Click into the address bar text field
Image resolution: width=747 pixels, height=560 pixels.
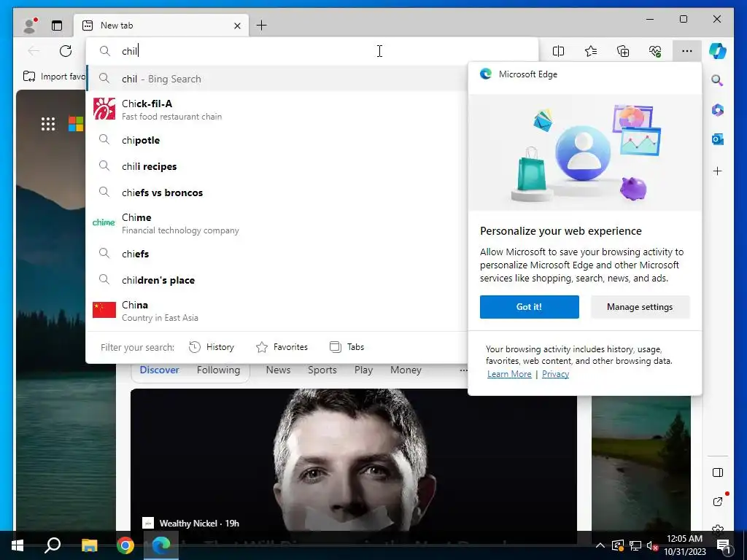tap(312, 51)
